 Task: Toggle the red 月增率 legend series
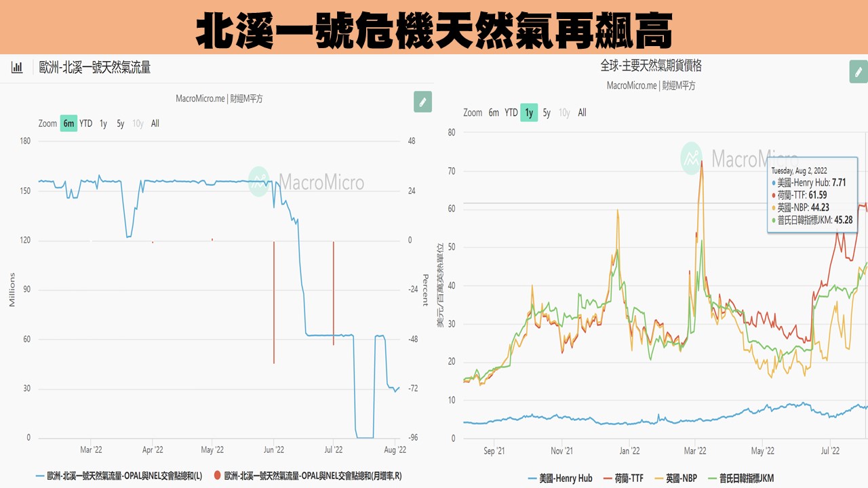coord(307,476)
